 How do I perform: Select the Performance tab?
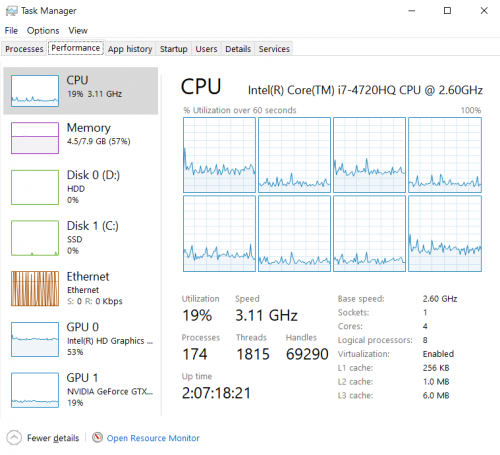coord(76,48)
